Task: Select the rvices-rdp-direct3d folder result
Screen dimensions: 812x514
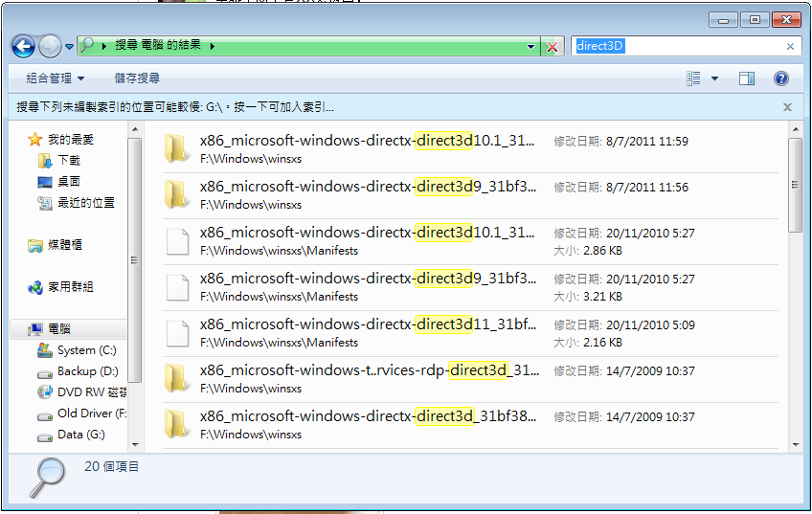Action: pos(470,379)
